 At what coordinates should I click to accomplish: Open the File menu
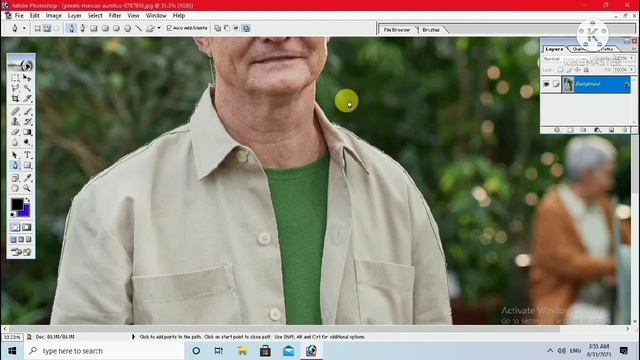click(19, 16)
